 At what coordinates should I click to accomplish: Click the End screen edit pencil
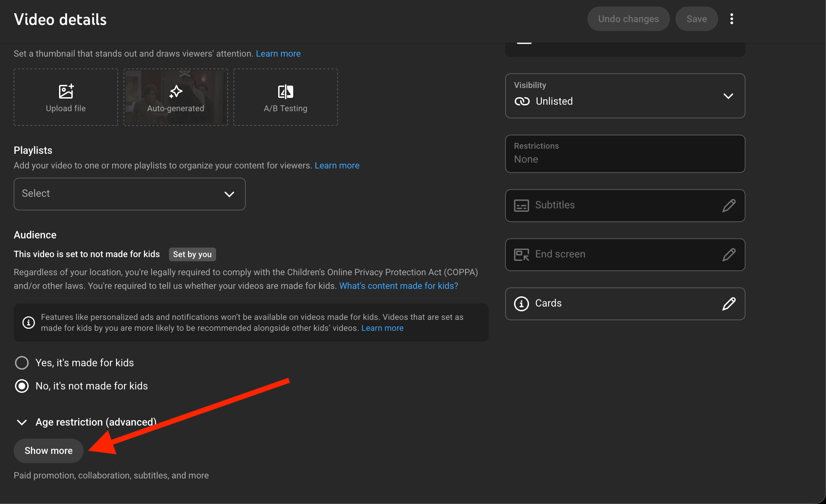(x=728, y=255)
